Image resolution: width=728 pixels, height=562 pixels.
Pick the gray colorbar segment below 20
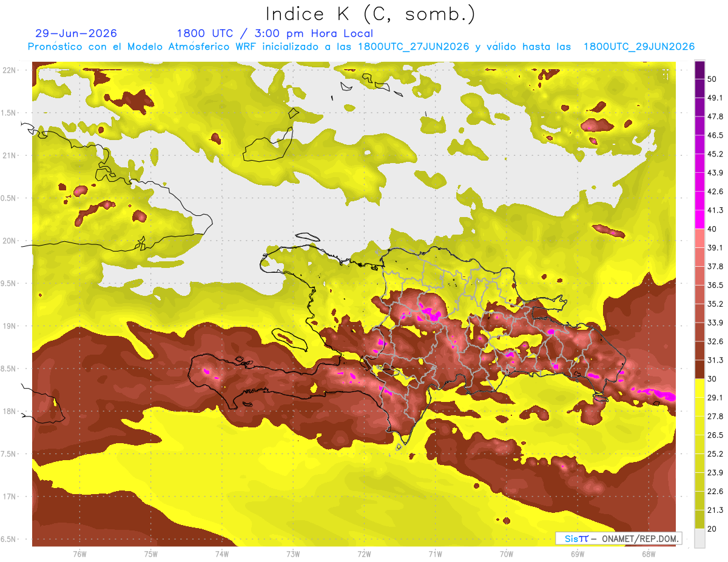(x=699, y=538)
